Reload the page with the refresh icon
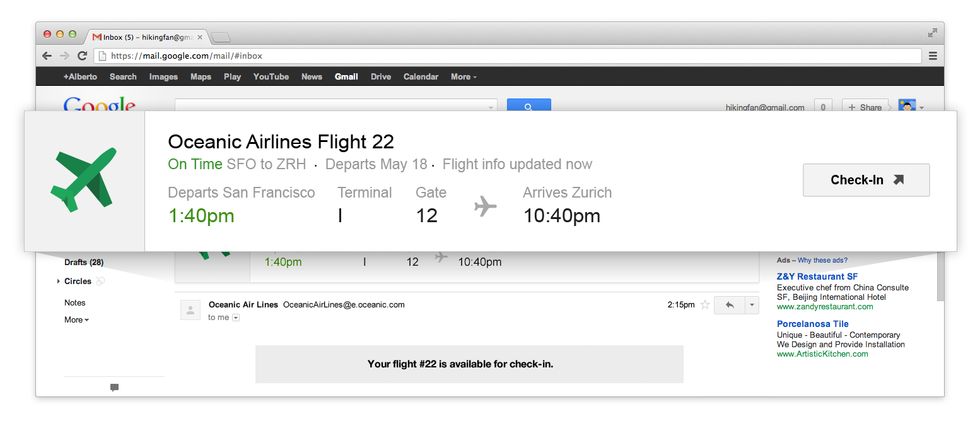980x428 pixels. pos(82,56)
